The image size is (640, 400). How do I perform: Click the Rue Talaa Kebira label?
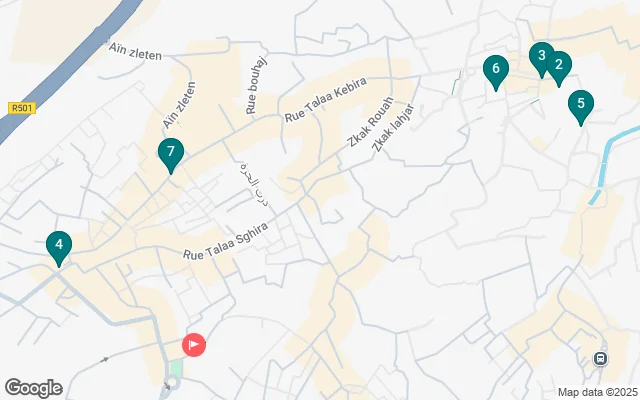[325, 100]
